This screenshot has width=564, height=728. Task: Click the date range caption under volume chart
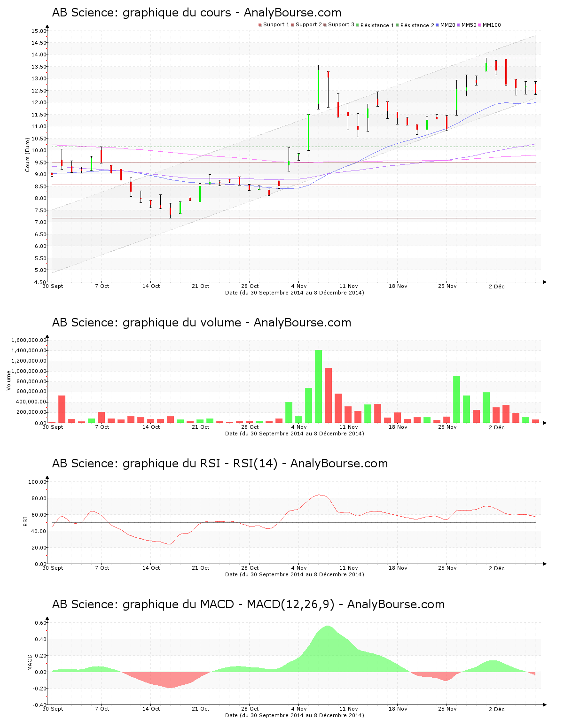point(295,434)
